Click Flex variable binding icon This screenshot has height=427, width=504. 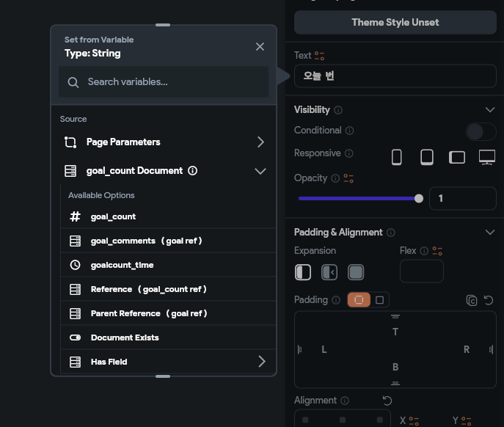point(437,251)
